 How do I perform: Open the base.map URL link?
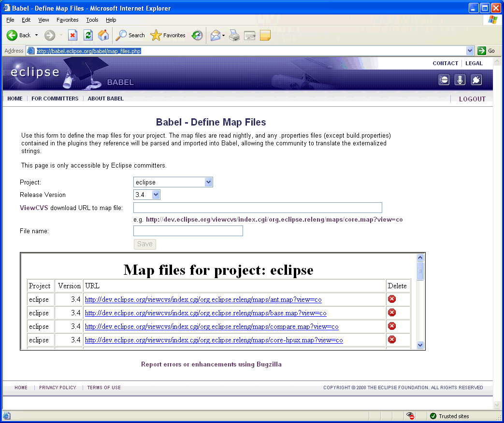pos(206,313)
